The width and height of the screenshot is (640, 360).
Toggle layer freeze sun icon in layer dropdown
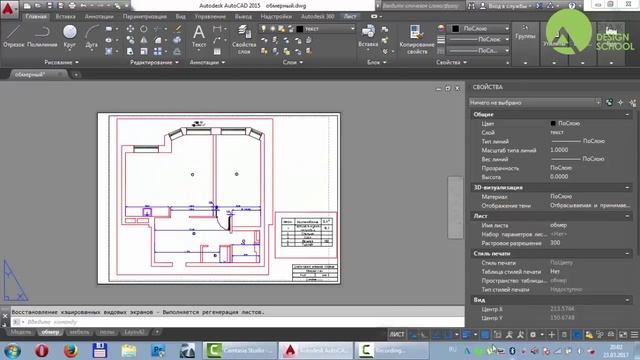pos(272,29)
